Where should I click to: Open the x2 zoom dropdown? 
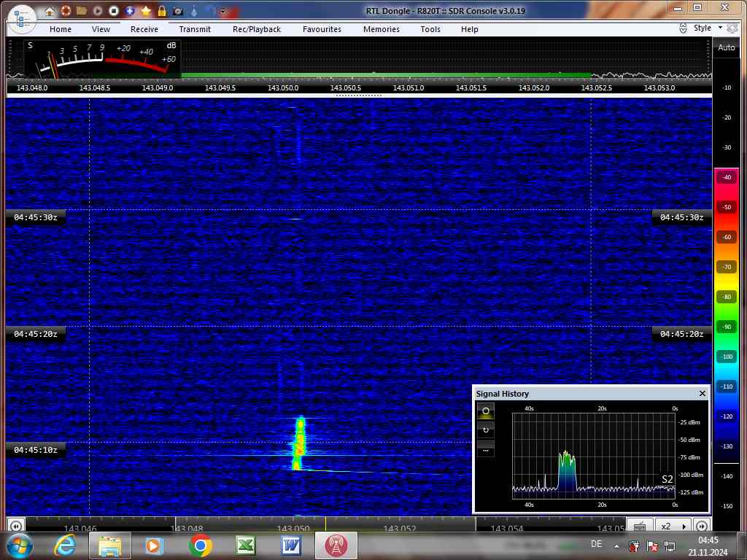pos(673,526)
